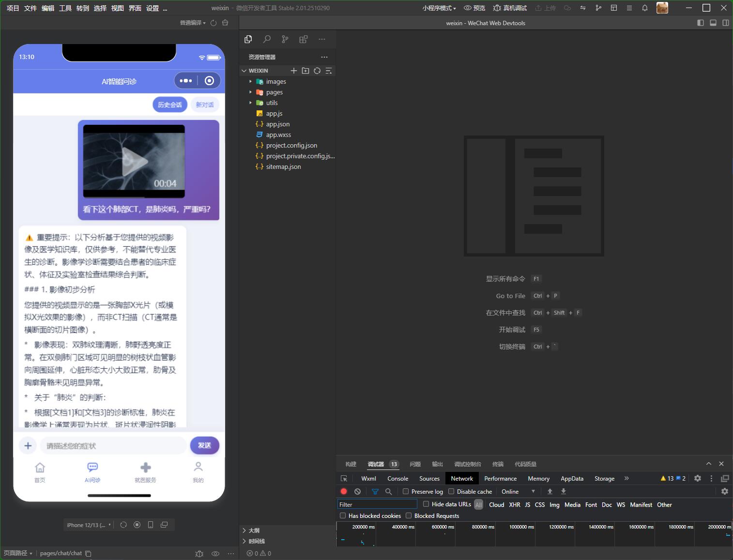Toggle the right sidebar layout icon

(726, 23)
